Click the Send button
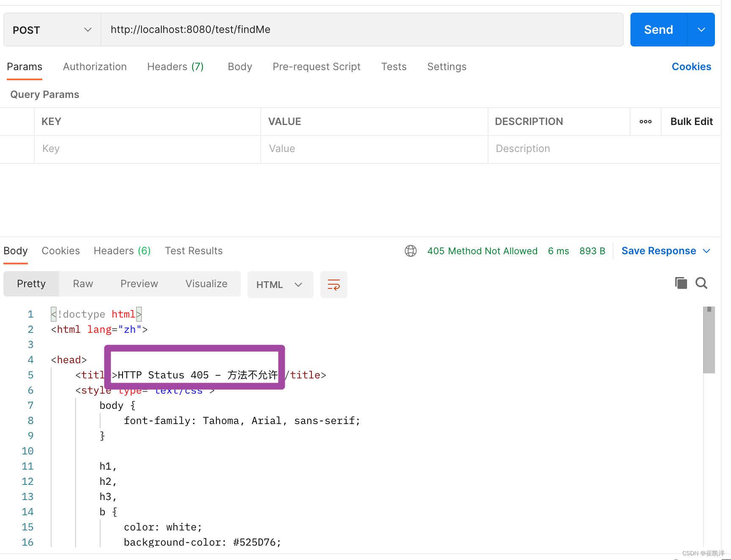This screenshot has width=731, height=560. [x=658, y=30]
